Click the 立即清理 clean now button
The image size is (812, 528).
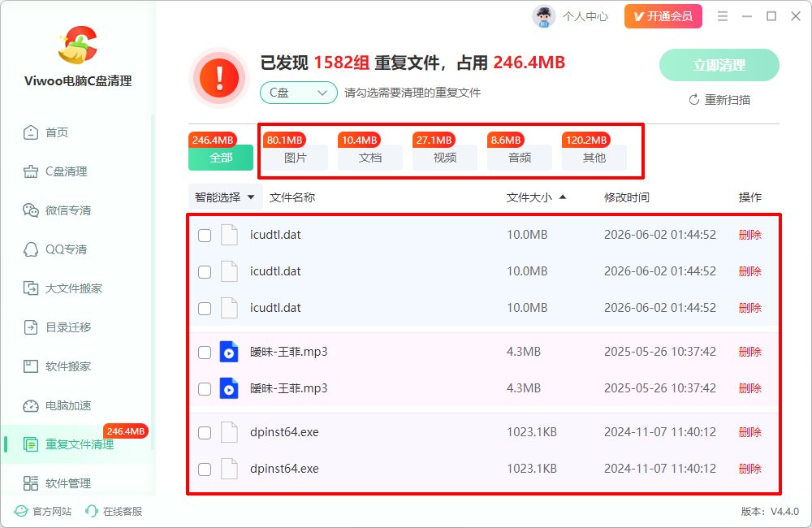click(719, 65)
